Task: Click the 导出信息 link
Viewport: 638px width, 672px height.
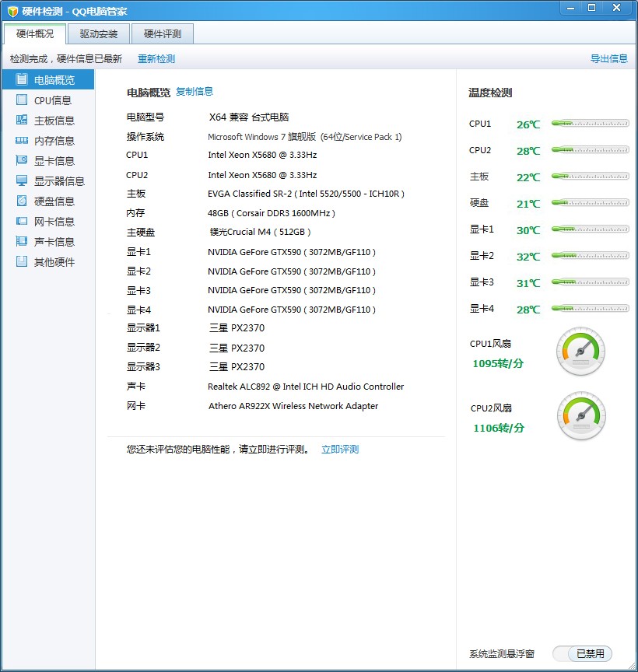Action: click(609, 58)
